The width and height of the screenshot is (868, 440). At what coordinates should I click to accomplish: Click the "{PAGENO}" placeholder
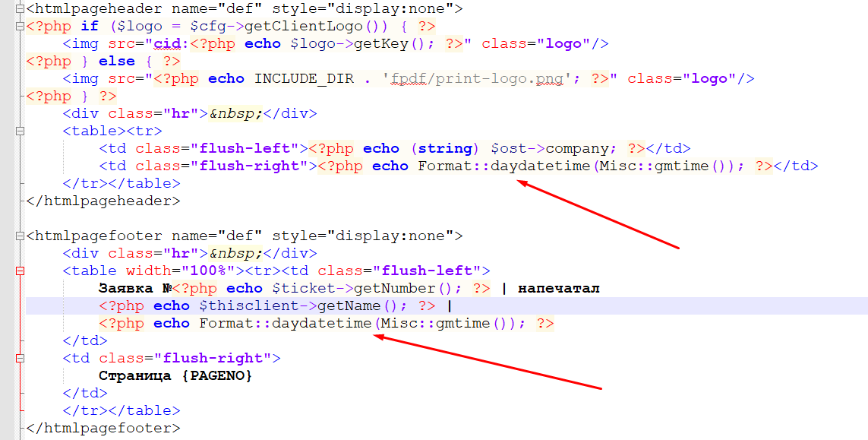click(x=217, y=375)
